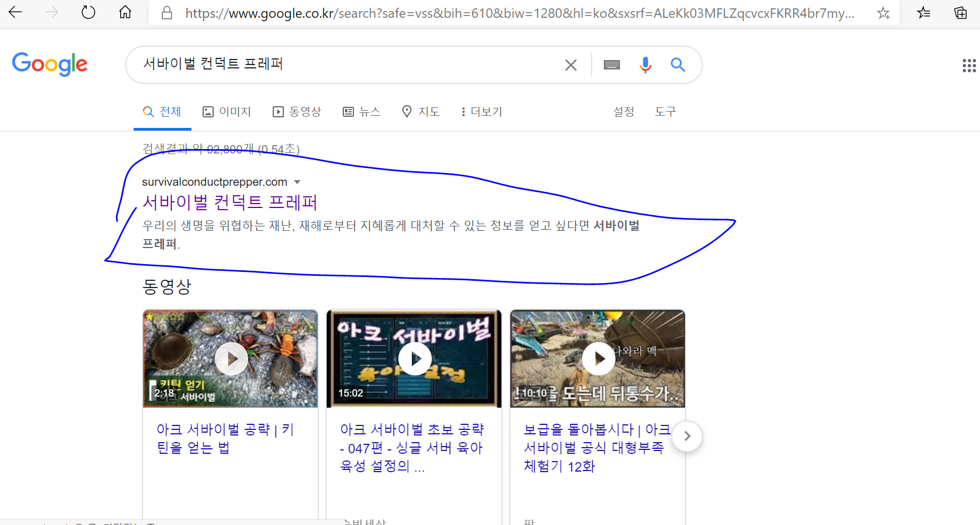Image resolution: width=980 pixels, height=525 pixels.
Task: Switch to the 동영상 tab
Action: click(x=297, y=112)
